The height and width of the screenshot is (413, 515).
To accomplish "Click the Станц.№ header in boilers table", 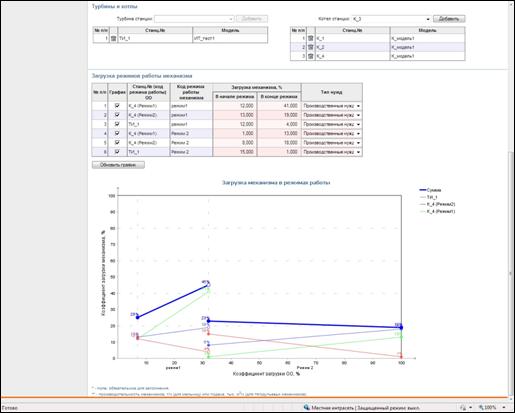I will [x=352, y=30].
